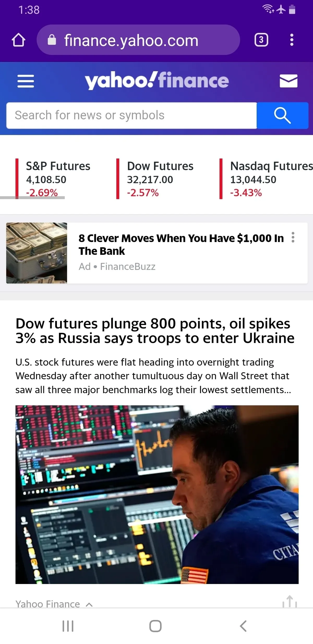
Task: Open the tab switcher showing 3 tabs
Action: (261, 40)
